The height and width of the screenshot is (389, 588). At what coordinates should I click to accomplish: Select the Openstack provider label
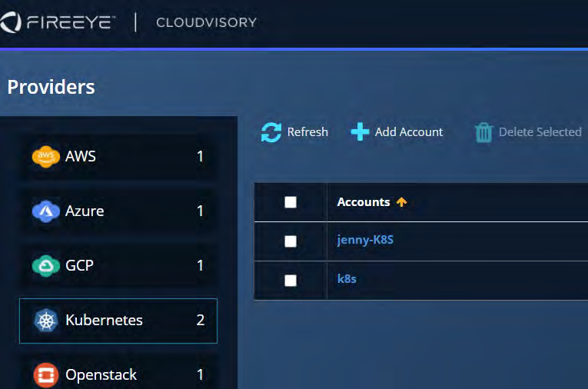point(101,374)
